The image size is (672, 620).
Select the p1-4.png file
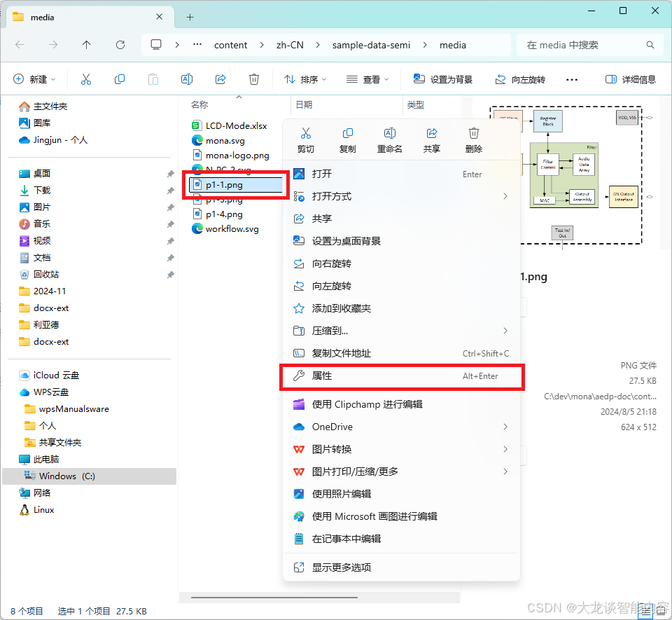pyautogui.click(x=224, y=214)
